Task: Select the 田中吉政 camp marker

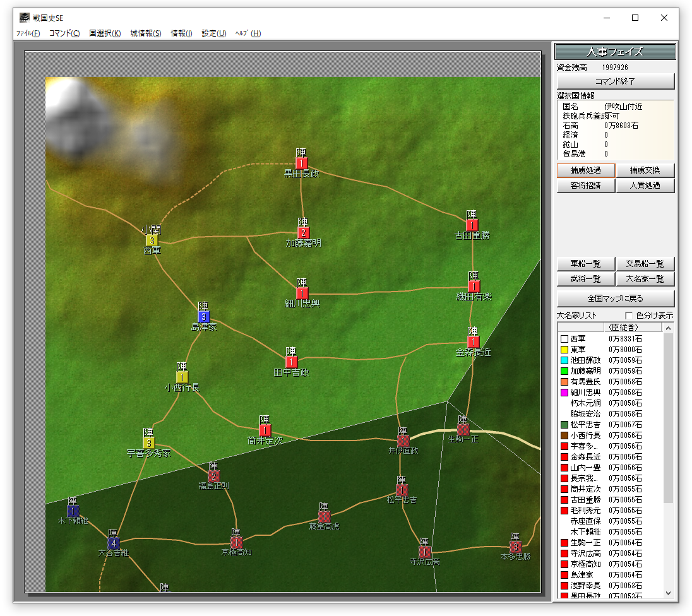Action: (291, 362)
